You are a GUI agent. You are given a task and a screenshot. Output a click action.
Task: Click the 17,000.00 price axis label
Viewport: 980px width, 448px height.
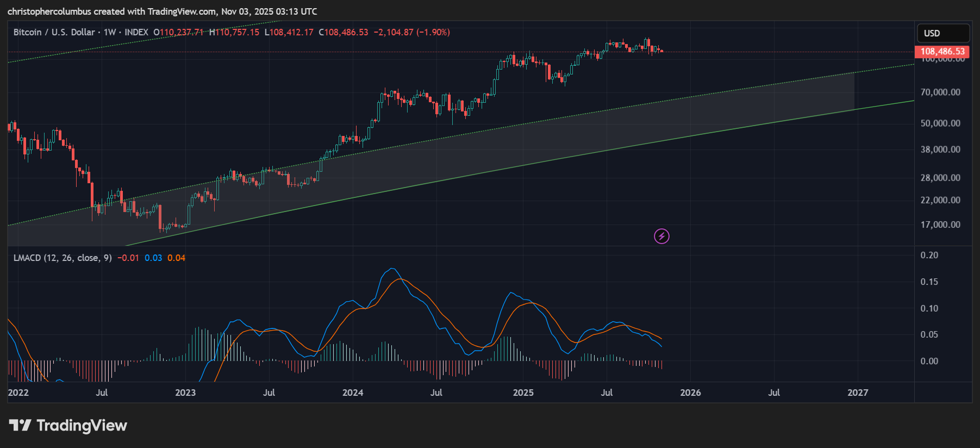click(x=940, y=225)
